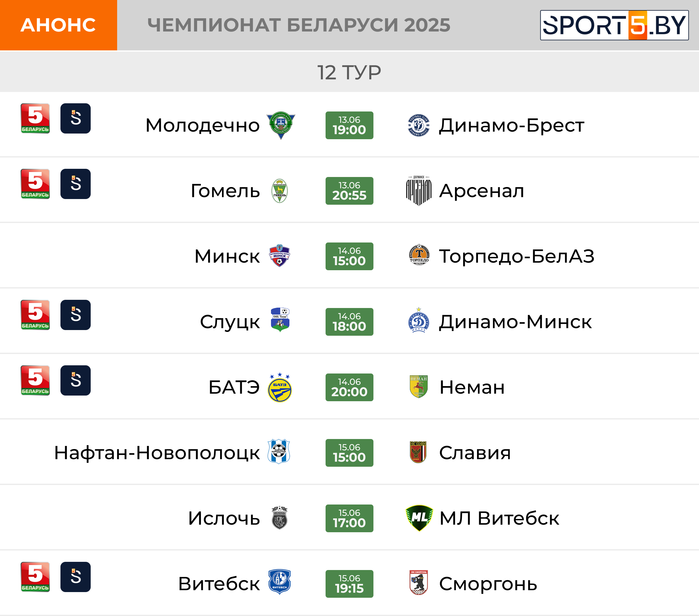Select the Dinamo-Minsk blue D emblem
This screenshot has width=699, height=616.
[418, 320]
